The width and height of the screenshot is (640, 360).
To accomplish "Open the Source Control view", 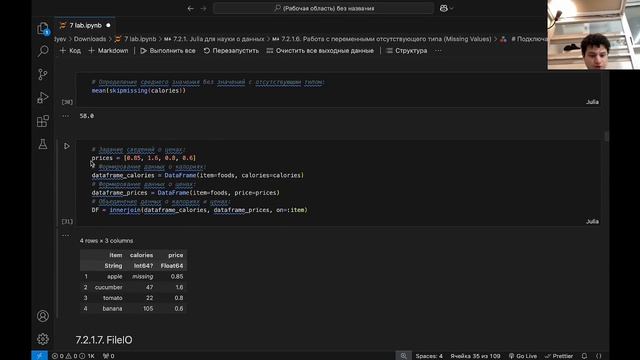I will (x=43, y=74).
